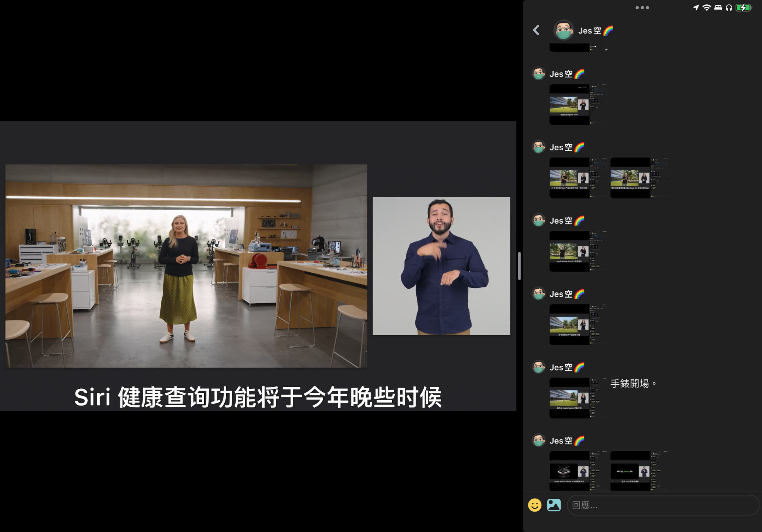The image size is (762, 532).
Task: Open the 'Apple Park' screenshot thumbnail
Action: pyautogui.click(x=579, y=105)
